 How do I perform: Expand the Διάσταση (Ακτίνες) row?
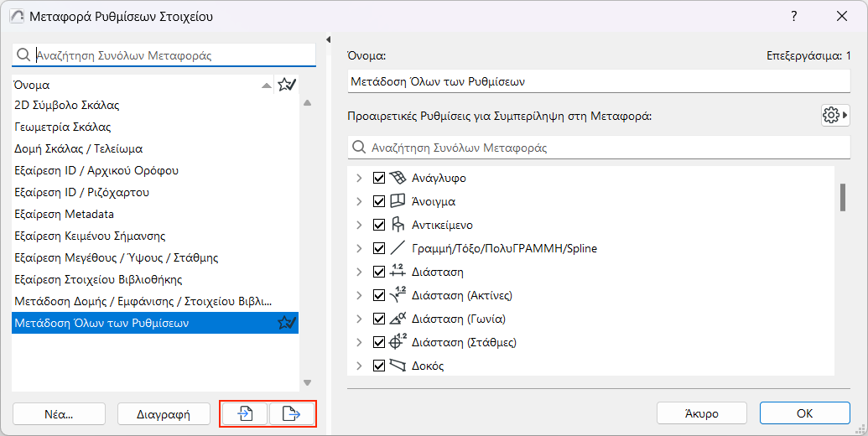(359, 295)
